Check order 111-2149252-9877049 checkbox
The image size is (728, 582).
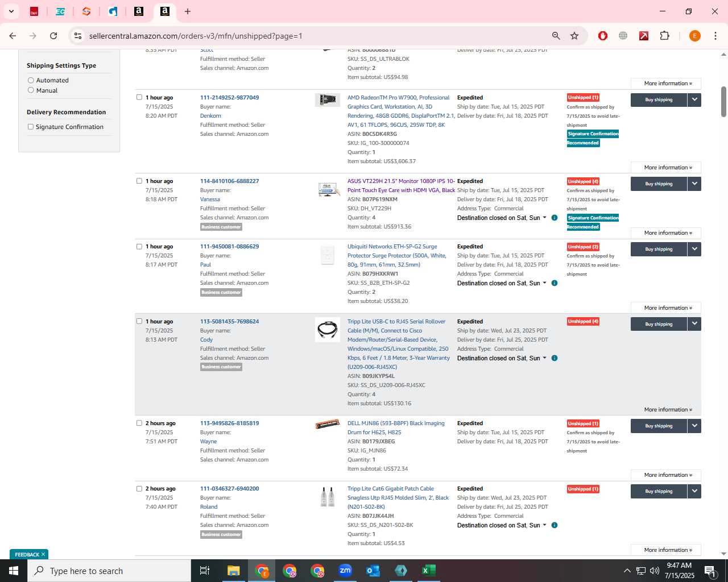139,97
